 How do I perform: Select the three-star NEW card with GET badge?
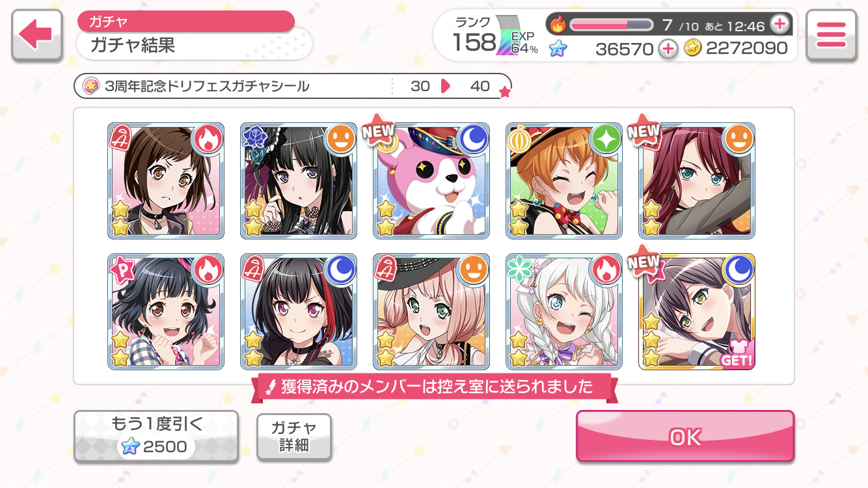[x=697, y=312]
